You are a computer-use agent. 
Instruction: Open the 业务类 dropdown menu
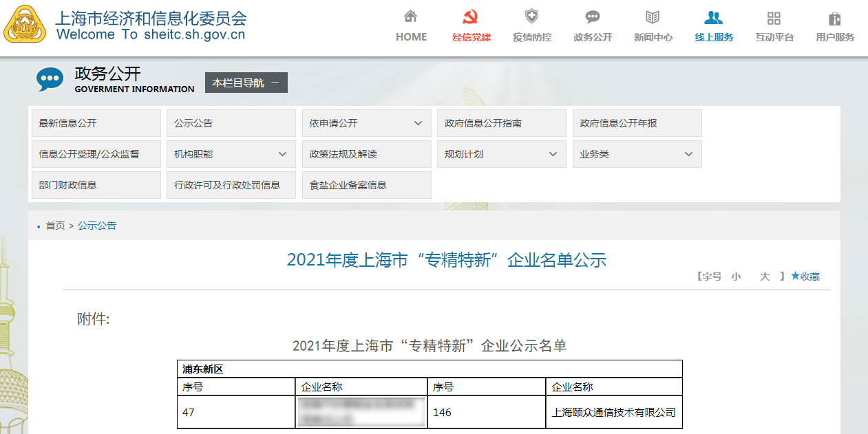(688, 154)
